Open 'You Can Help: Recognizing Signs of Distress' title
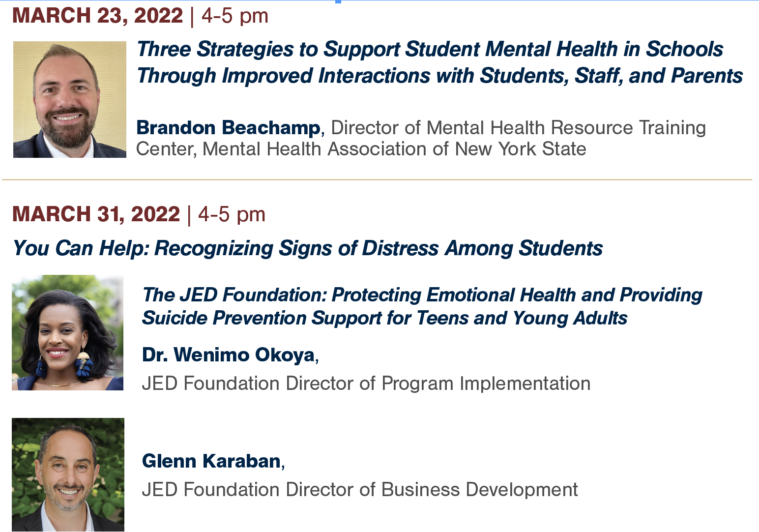 click(x=308, y=248)
